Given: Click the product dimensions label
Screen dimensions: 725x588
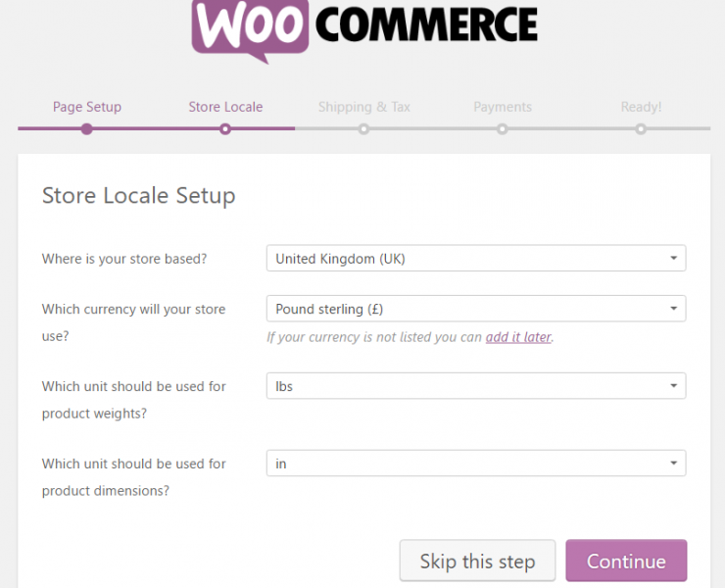Looking at the screenshot, I should 133,477.
